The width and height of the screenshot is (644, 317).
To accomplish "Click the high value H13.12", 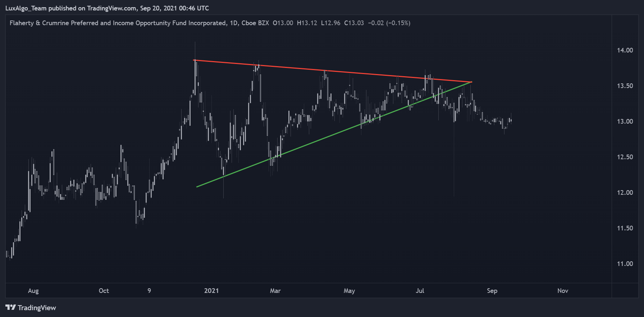I will point(307,23).
